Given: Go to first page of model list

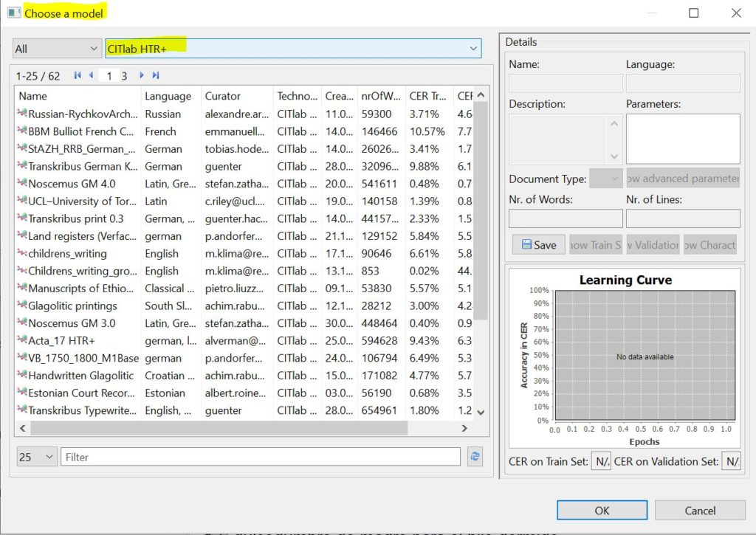Looking at the screenshot, I should click(77, 75).
